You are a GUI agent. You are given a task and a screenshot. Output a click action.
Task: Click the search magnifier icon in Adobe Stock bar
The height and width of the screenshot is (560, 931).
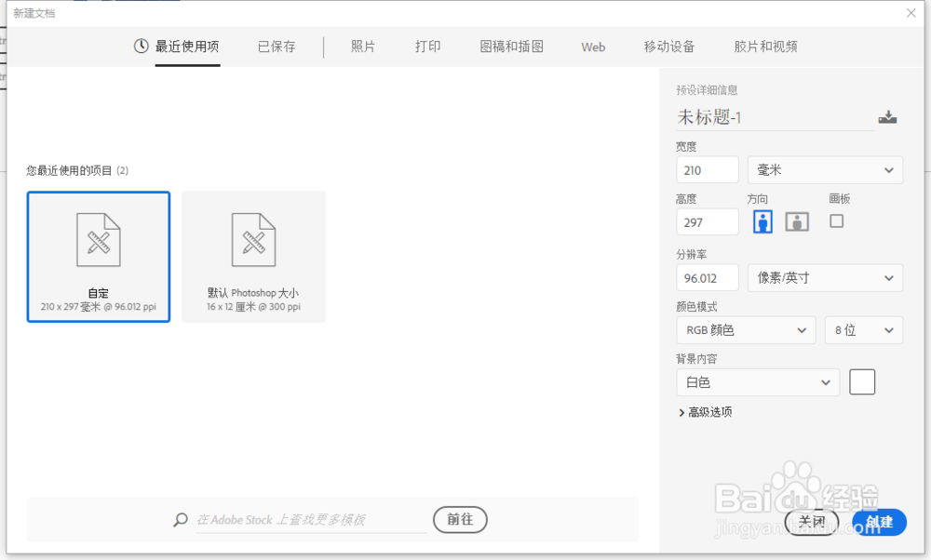pyautogui.click(x=181, y=519)
